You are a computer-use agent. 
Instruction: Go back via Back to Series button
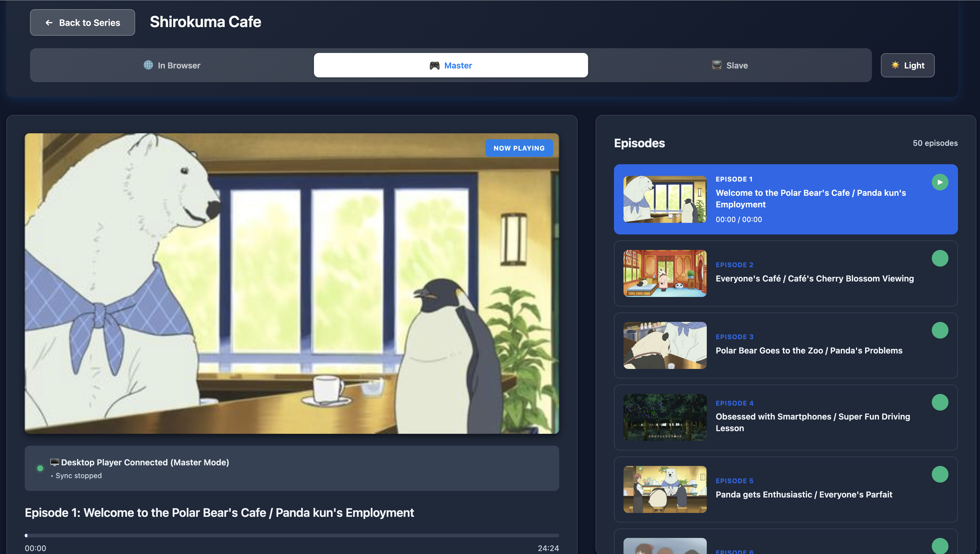(x=82, y=22)
